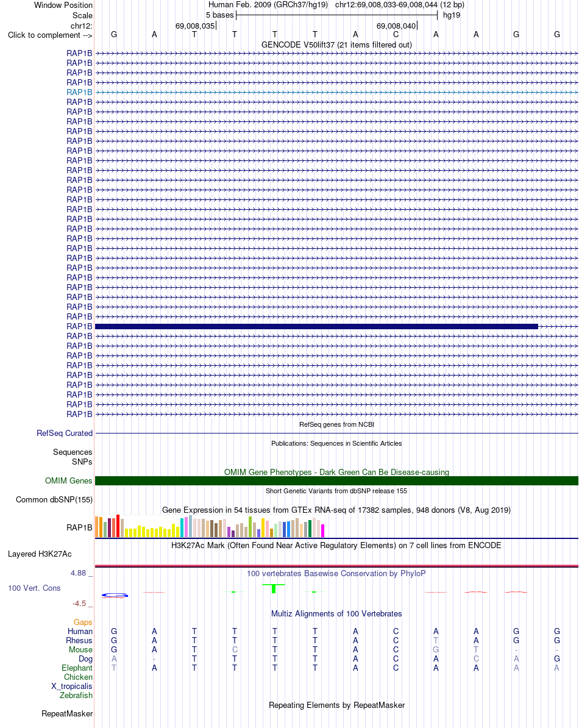Click the 69,008,040 coordinate marker
The width and height of the screenshot is (579, 728).
(396, 26)
